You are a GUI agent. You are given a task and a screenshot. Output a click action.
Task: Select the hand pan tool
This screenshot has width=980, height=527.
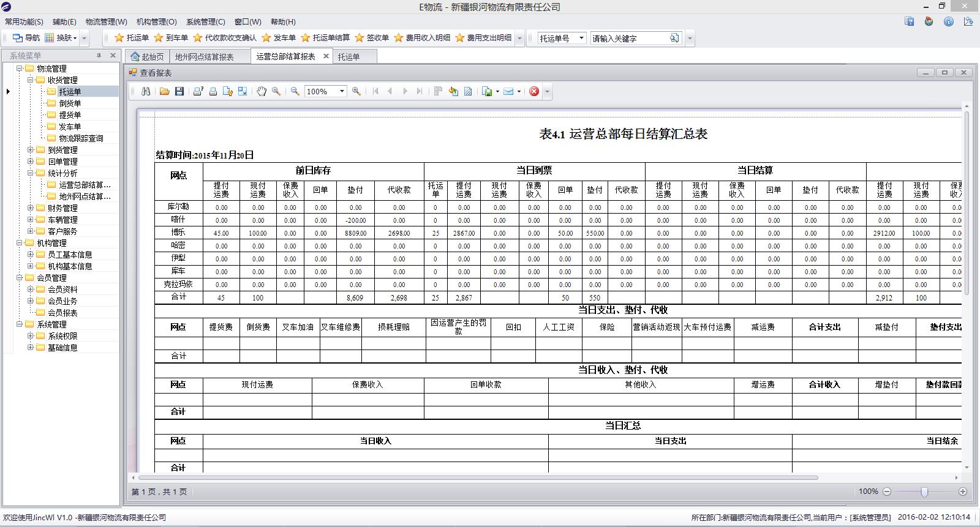(x=262, y=91)
